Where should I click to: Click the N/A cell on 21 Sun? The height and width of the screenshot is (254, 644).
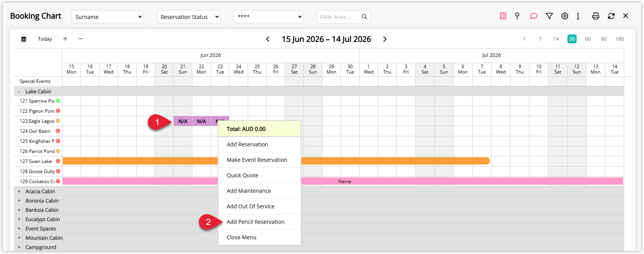[183, 121]
